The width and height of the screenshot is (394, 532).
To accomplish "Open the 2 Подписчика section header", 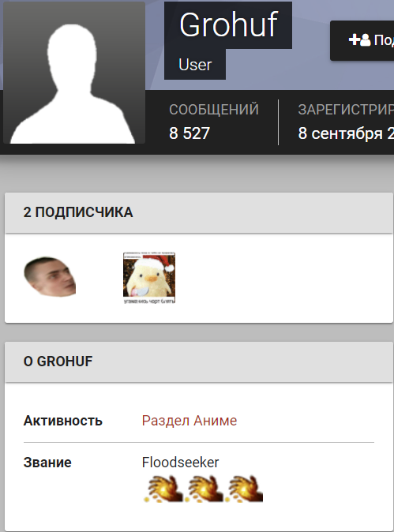I will pos(78,212).
